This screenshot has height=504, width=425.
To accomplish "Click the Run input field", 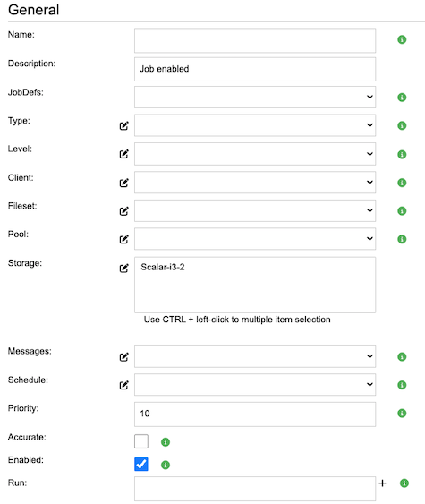I will tap(255, 489).
